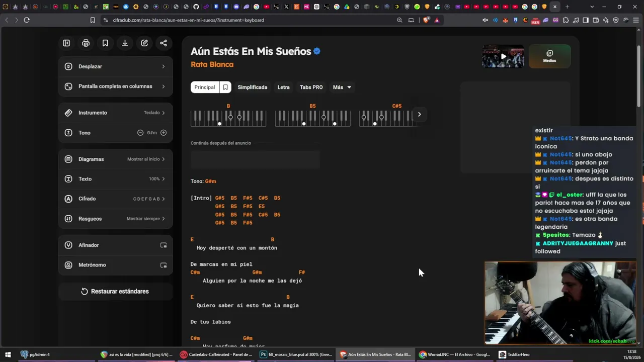Open the browser hamburger menu
The image size is (644, 362).
pos(636,20)
